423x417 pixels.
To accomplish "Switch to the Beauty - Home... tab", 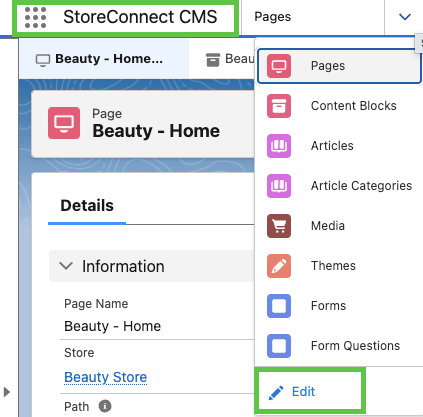I will [104, 59].
